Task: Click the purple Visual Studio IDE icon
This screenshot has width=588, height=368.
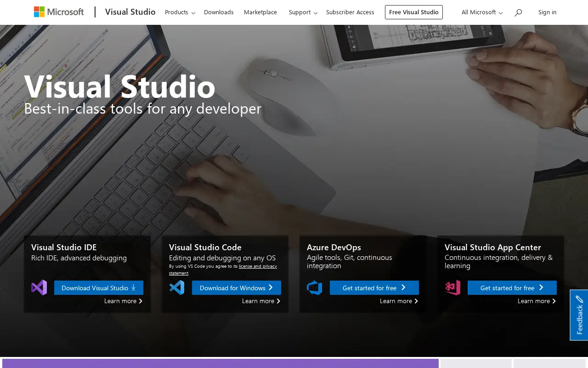Action: [39, 287]
